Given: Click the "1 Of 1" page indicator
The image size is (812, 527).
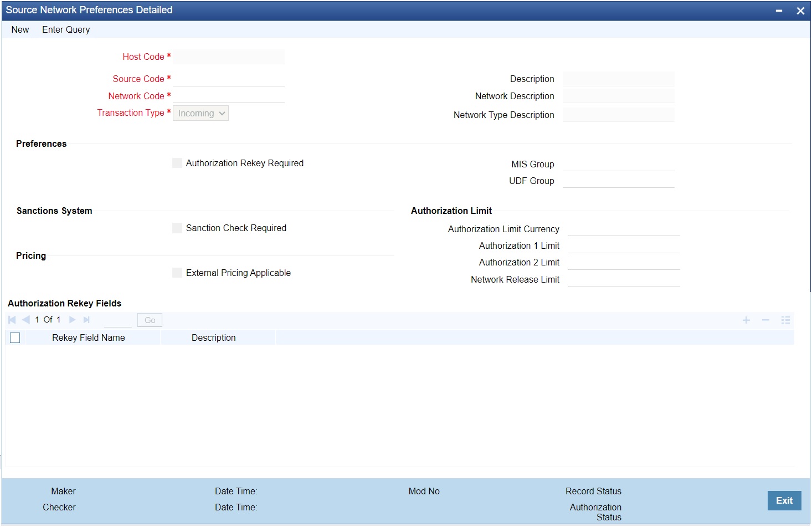Looking at the screenshot, I should pyautogui.click(x=48, y=320).
